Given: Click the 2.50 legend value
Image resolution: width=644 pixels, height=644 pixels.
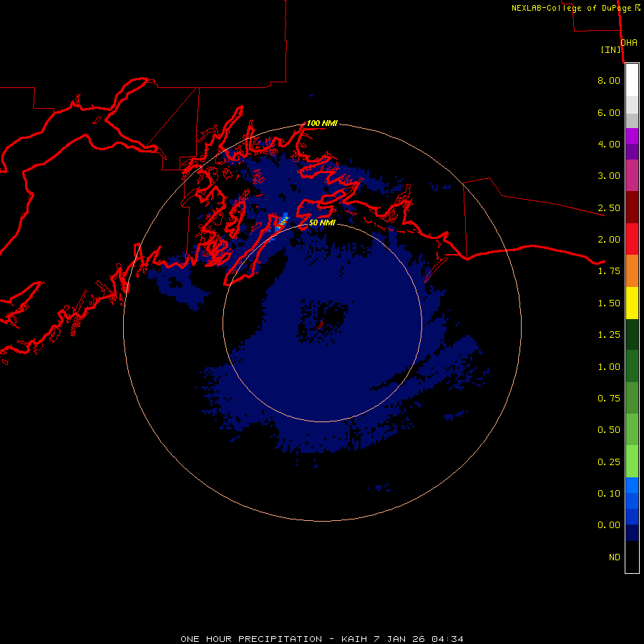Looking at the screenshot, I should point(609,208).
